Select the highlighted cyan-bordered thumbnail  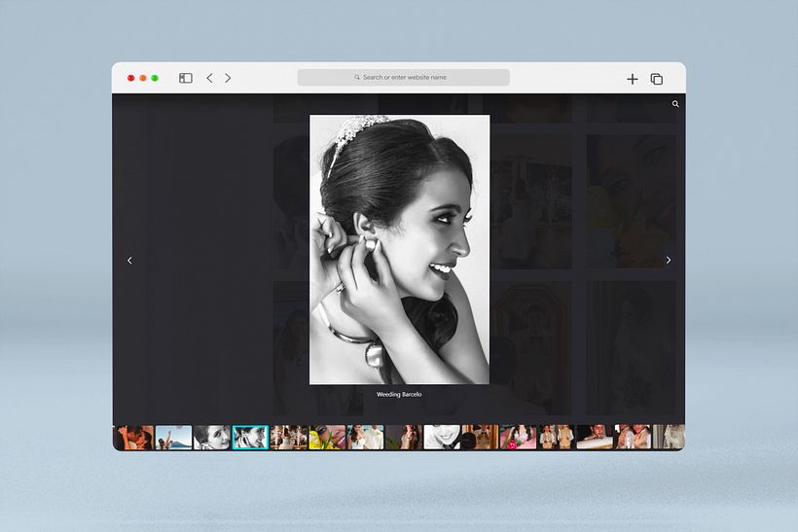click(250, 438)
